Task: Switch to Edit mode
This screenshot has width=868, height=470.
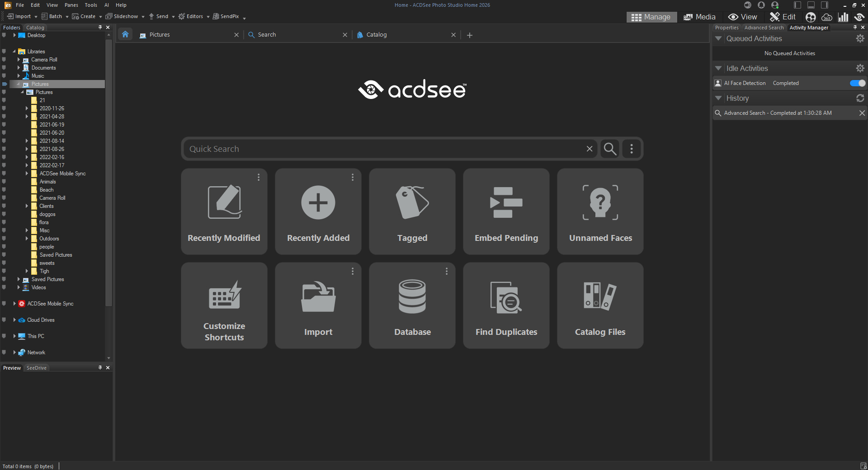Action: (x=783, y=17)
